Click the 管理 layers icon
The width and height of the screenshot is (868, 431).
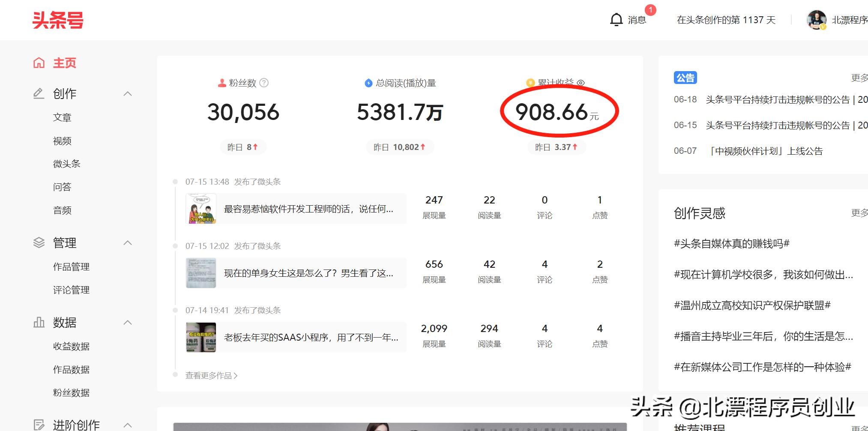pos(39,243)
